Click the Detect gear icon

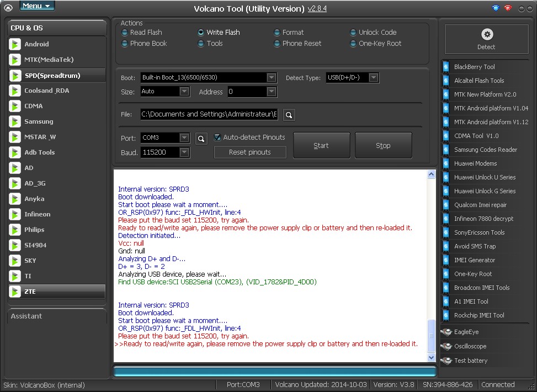487,34
